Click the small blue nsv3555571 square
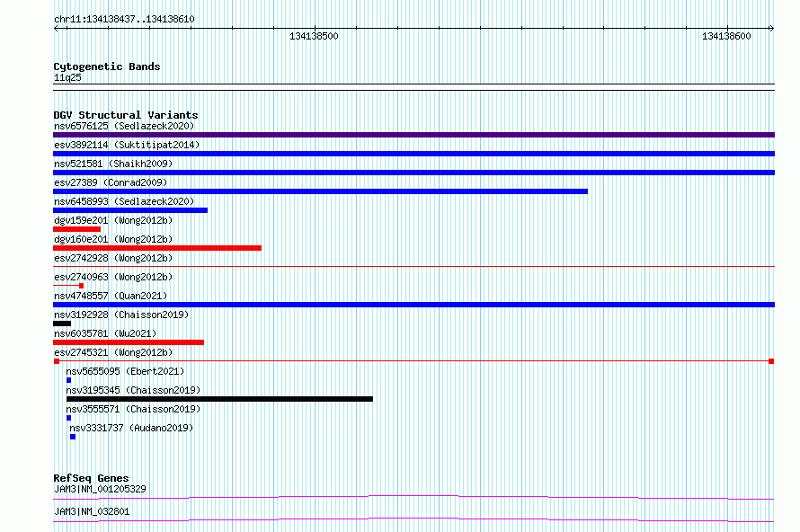800x532 pixels. pos(69,418)
